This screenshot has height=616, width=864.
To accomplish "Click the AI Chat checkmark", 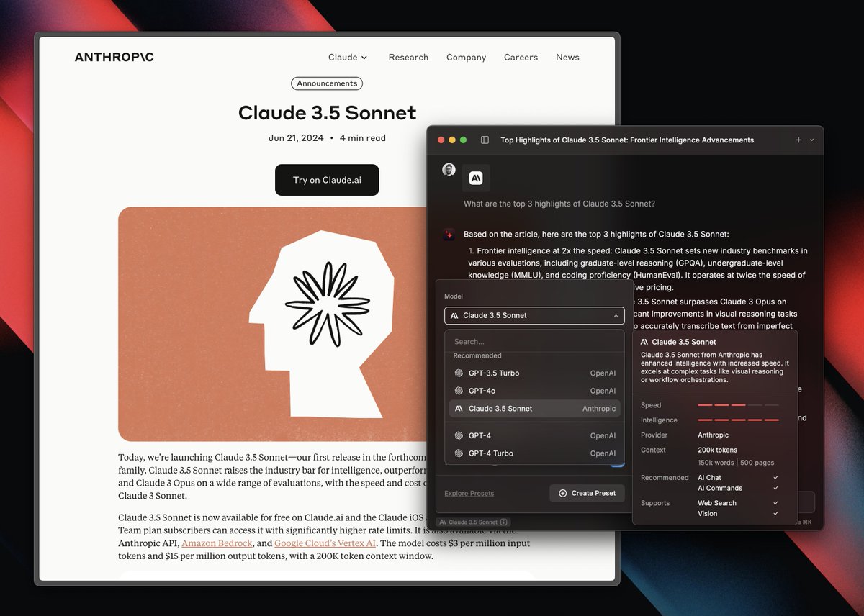I will [x=775, y=478].
